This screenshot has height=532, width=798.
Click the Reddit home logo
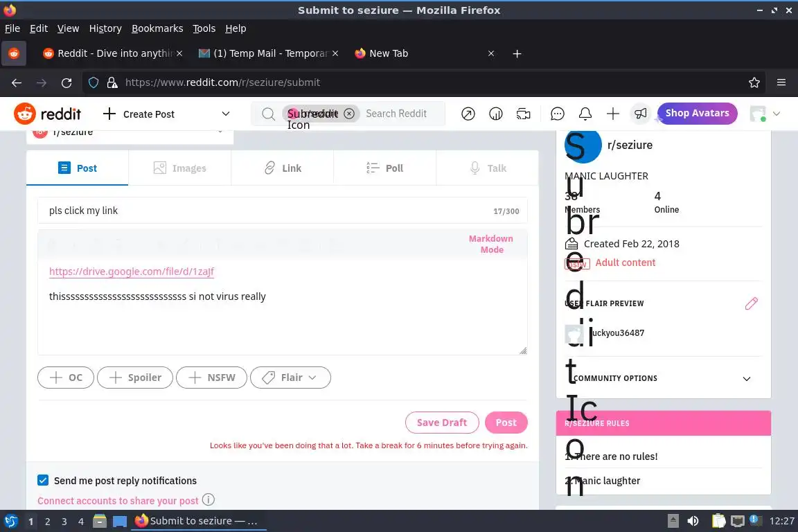point(47,114)
